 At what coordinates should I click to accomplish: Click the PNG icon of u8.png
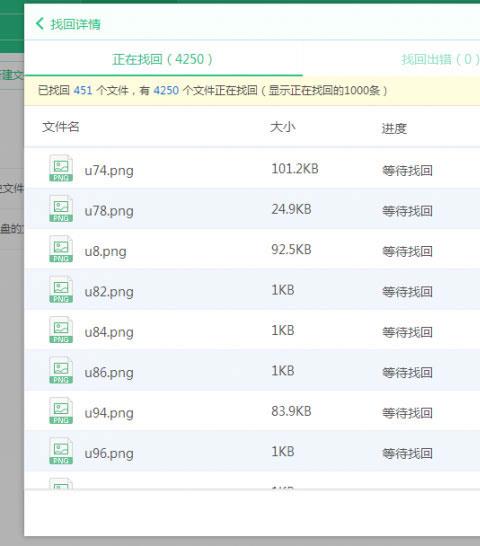point(61,249)
